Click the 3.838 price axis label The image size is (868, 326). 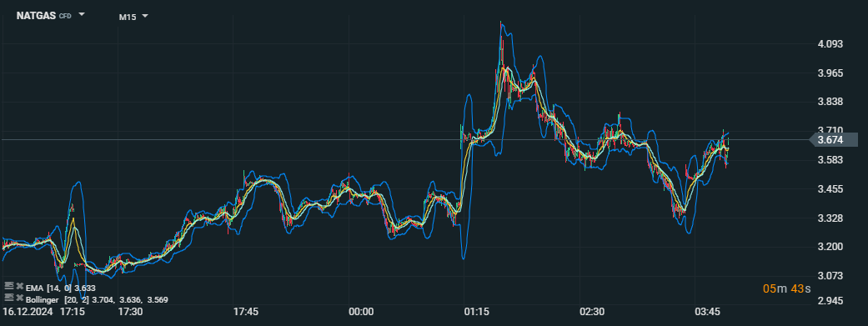pyautogui.click(x=830, y=102)
